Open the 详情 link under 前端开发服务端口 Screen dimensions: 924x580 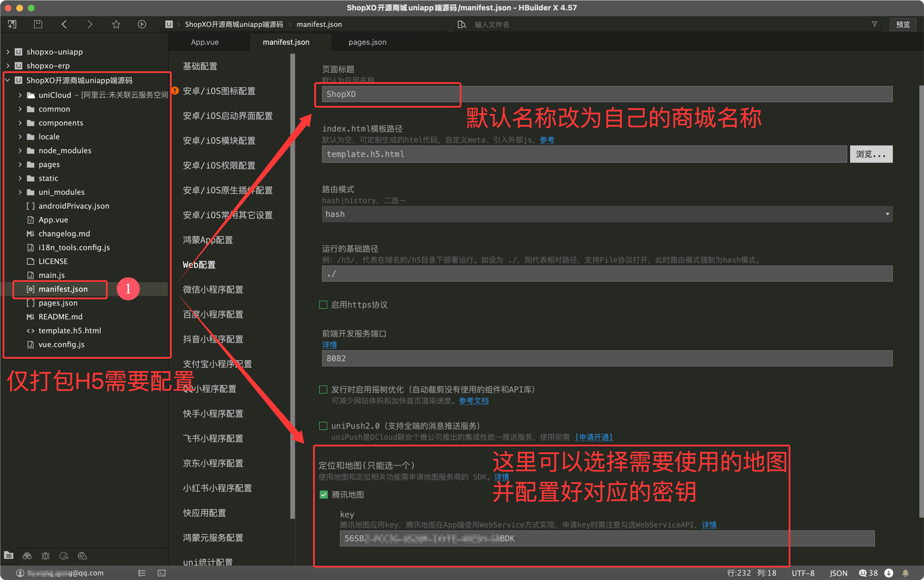330,345
